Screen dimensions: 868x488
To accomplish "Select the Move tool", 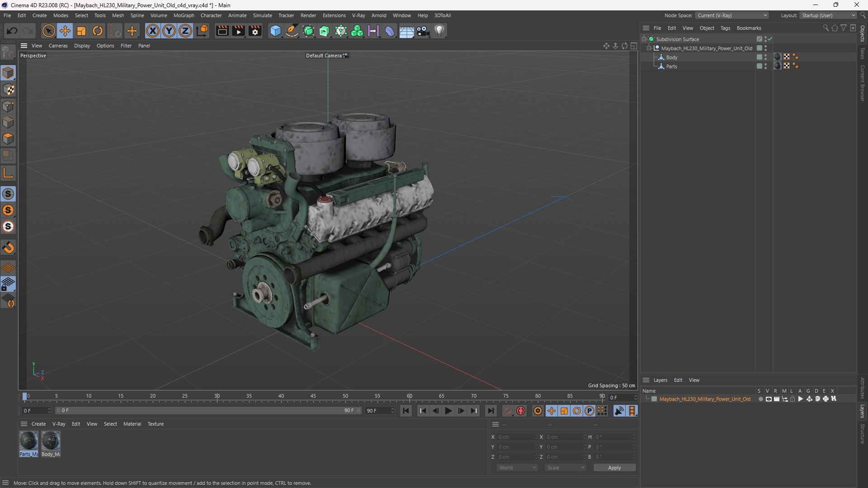I will click(65, 31).
